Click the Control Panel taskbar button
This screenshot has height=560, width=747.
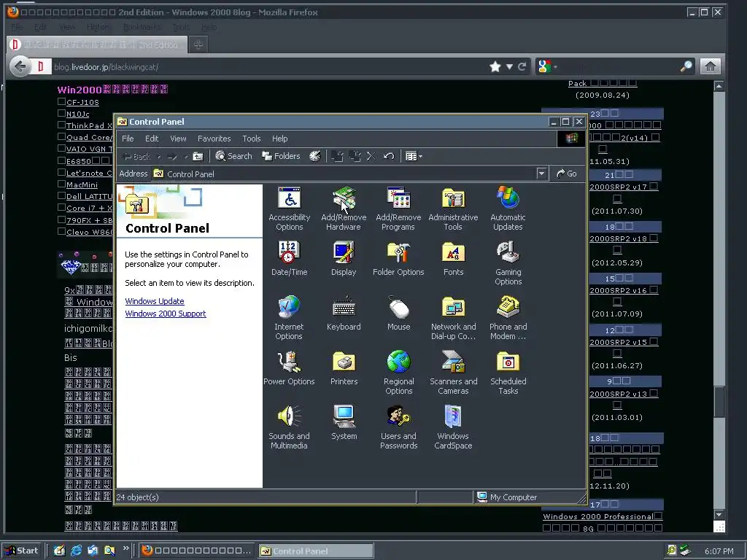pos(316,551)
